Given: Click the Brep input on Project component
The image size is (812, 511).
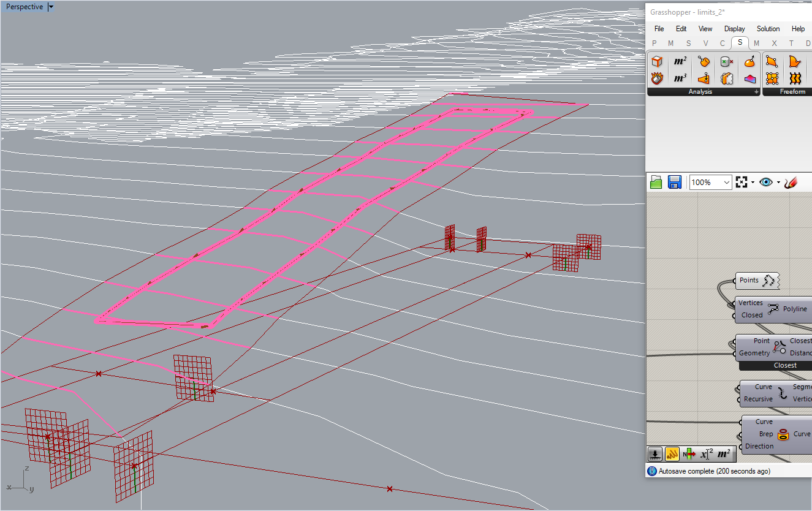Looking at the screenshot, I should (766, 434).
